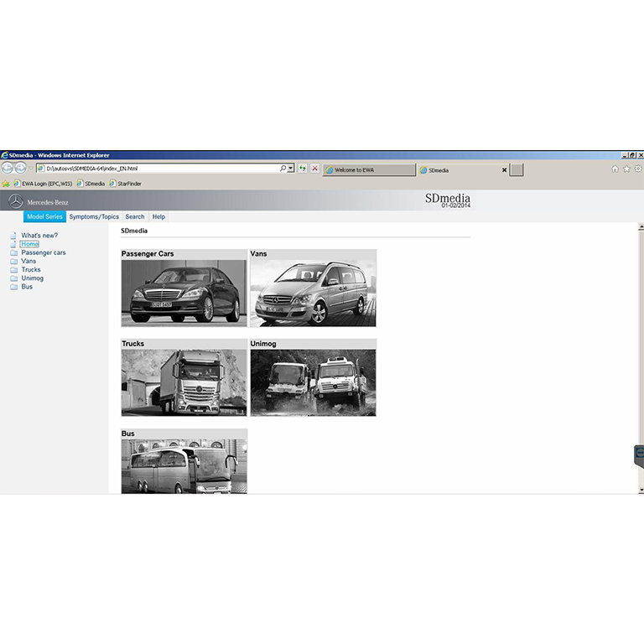Click the Internet Explorer icon in title bar
644x644 pixels.
4,155
